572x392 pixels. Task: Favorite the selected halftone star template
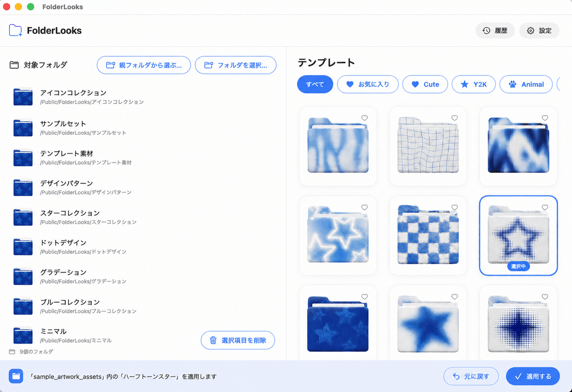pyautogui.click(x=545, y=207)
